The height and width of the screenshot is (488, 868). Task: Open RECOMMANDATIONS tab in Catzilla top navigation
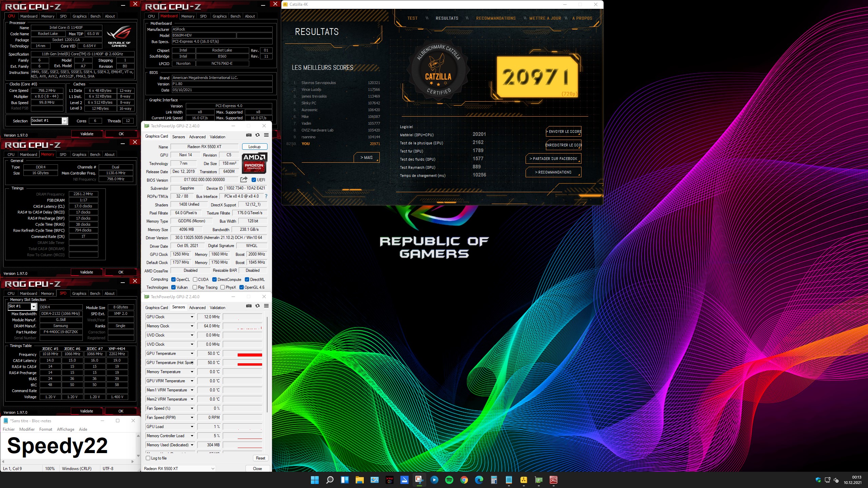tap(496, 18)
